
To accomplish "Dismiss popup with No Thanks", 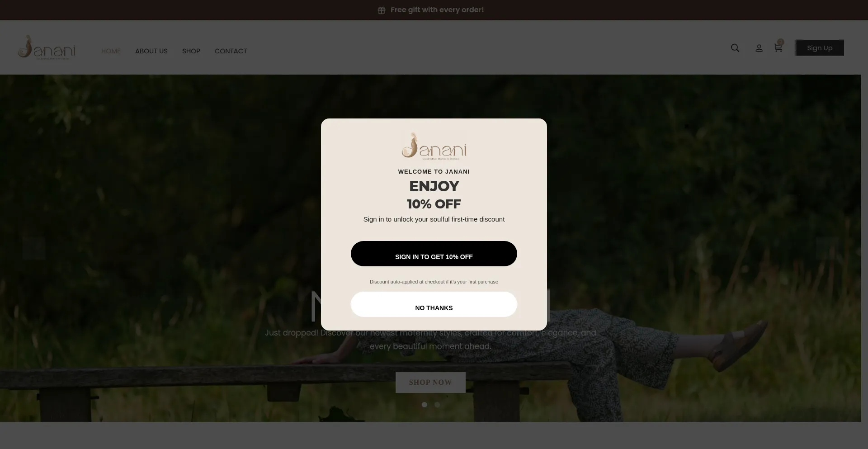I will [x=434, y=304].
